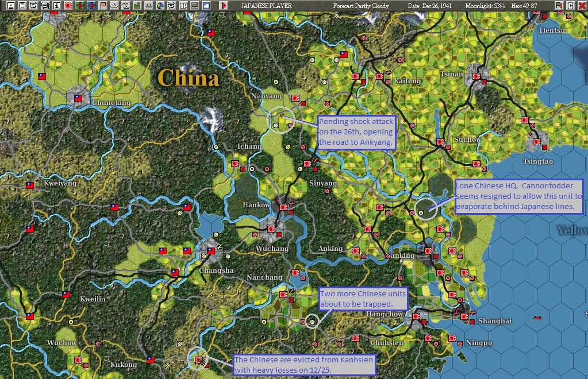588x379 pixels.
Task: Click the 'C' toolbar button
Action: click(570, 6)
